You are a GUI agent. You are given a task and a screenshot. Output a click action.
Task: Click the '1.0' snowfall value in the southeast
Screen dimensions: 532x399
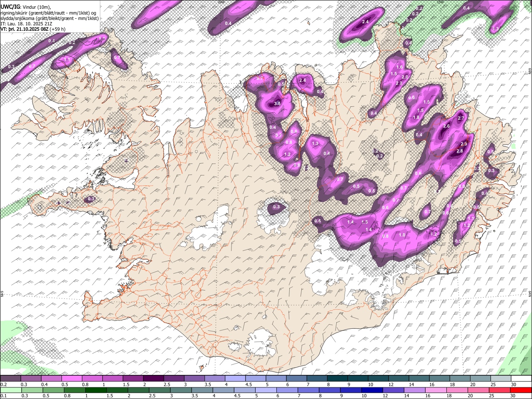(x=402, y=235)
